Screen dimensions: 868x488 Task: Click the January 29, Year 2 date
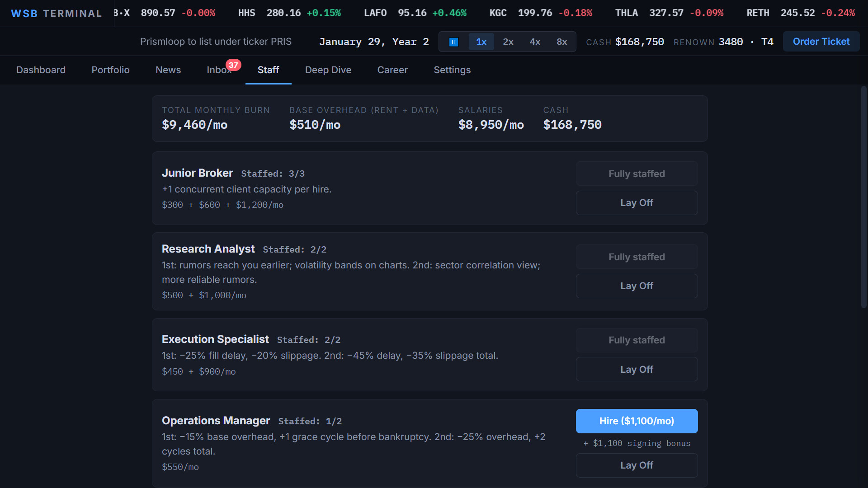[374, 42]
